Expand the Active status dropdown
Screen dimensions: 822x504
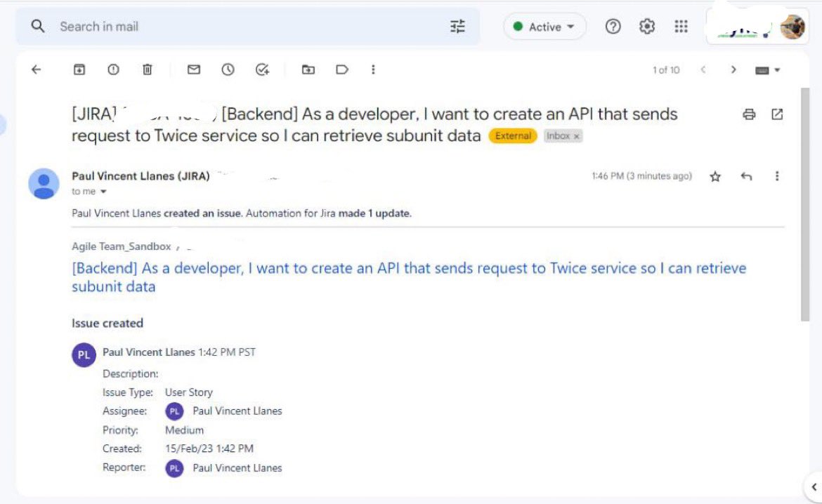[x=544, y=27]
